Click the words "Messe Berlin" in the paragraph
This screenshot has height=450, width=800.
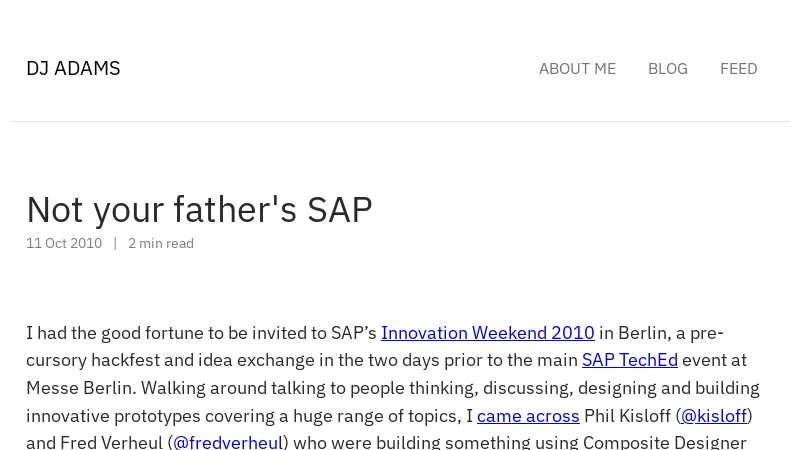point(78,387)
